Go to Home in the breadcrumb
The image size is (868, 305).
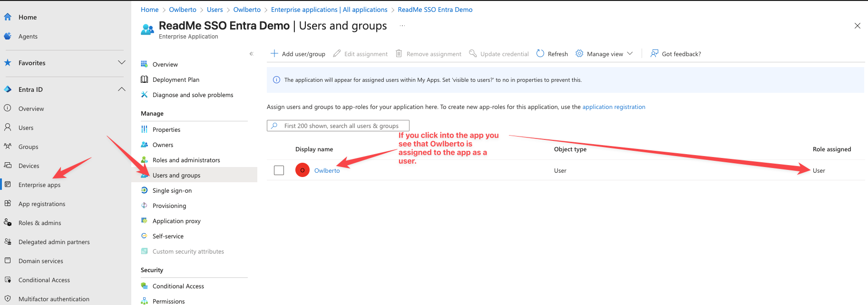pos(150,10)
